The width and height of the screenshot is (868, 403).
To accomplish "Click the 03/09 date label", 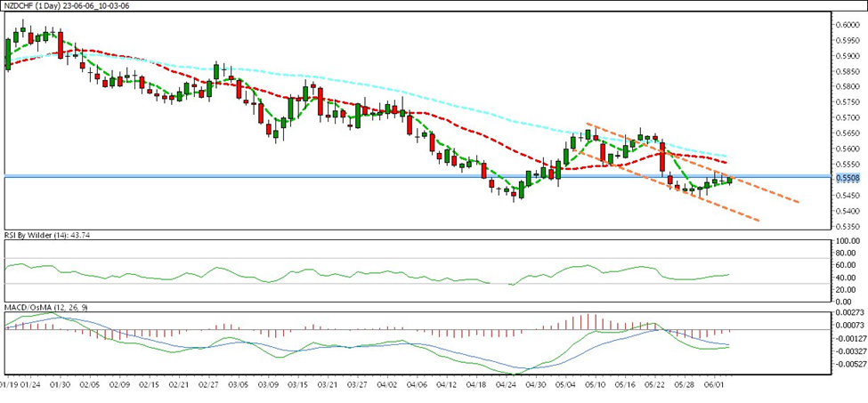I will point(268,383).
